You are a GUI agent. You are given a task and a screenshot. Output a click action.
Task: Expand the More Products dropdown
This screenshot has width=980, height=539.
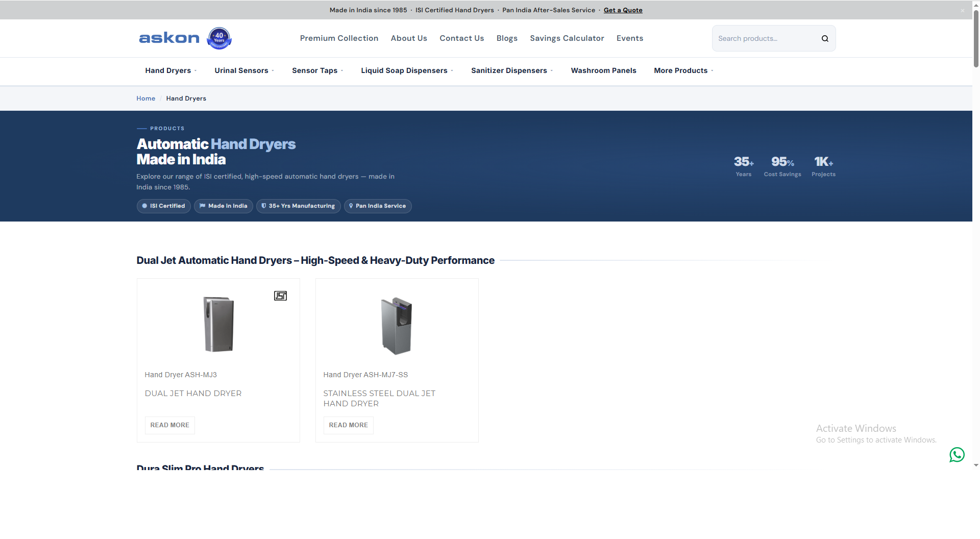683,70
